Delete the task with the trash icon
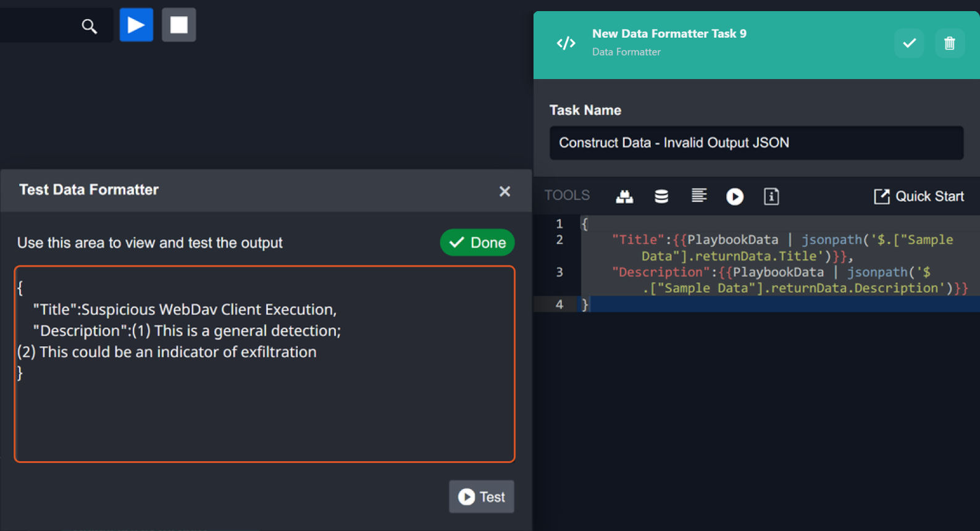The width and height of the screenshot is (980, 531). pos(949,43)
